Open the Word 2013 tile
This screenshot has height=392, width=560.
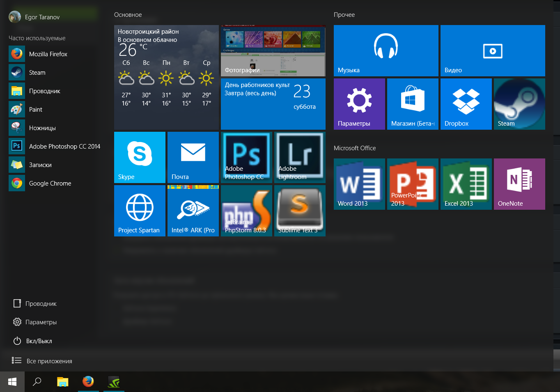point(359,184)
